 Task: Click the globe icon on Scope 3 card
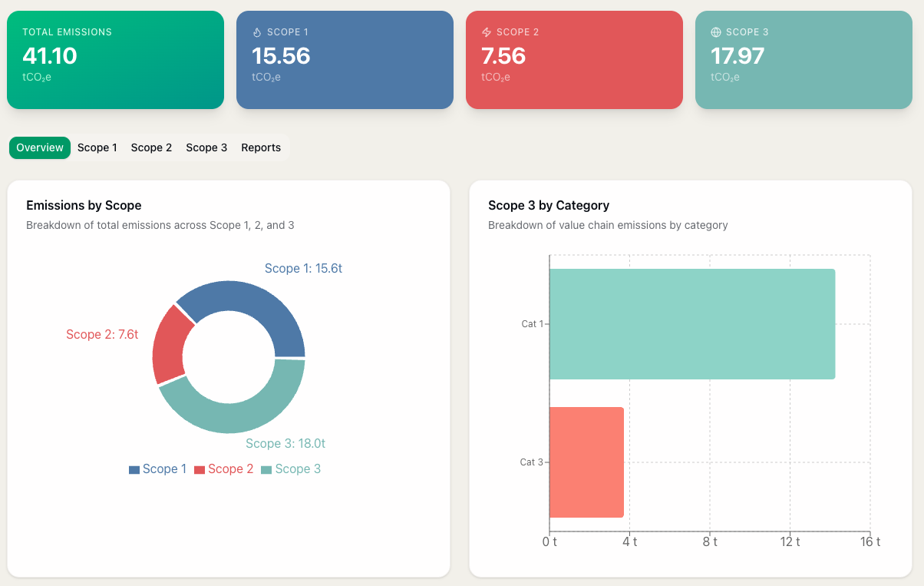pos(716,32)
